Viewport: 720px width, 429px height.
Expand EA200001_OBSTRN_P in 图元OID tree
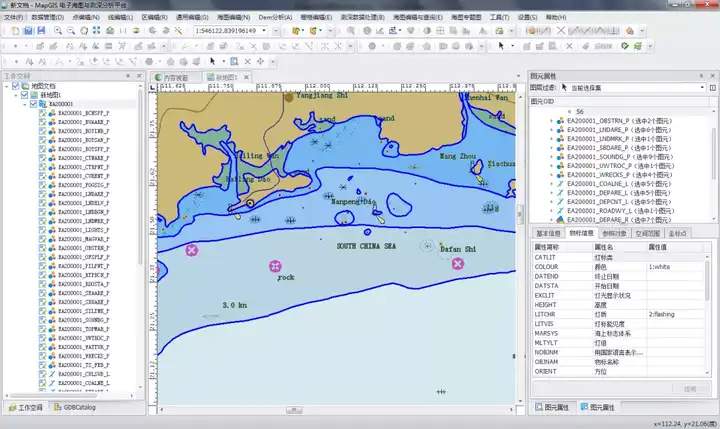551,121
